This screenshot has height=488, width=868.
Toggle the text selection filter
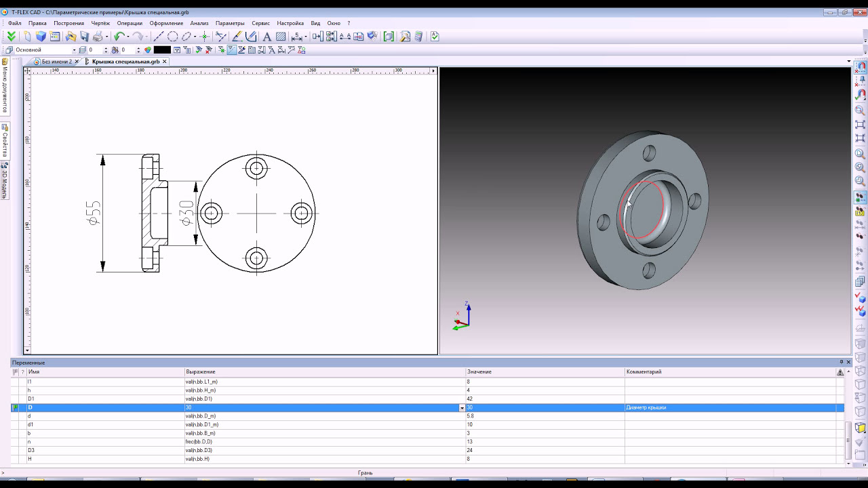tap(271, 49)
